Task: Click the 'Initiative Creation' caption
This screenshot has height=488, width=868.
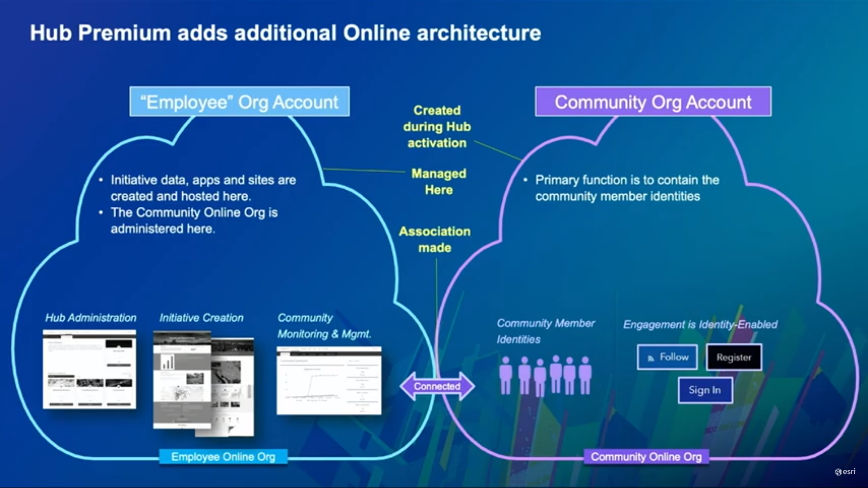Action: click(202, 318)
